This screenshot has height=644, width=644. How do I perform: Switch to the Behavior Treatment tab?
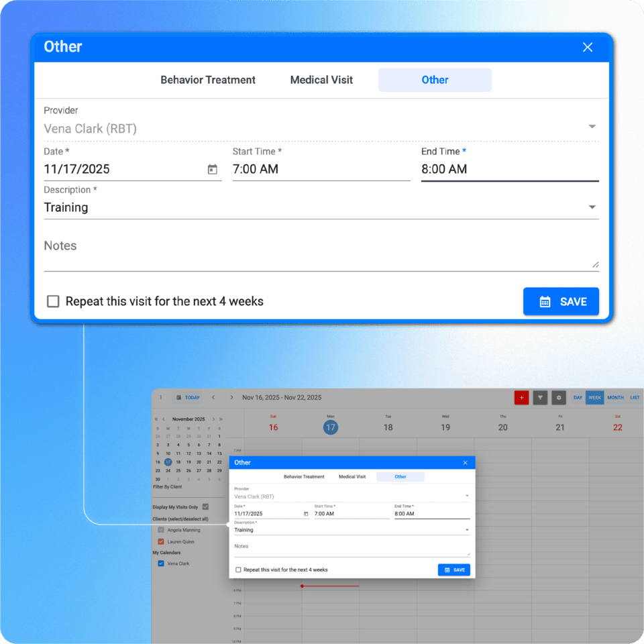[x=208, y=80]
